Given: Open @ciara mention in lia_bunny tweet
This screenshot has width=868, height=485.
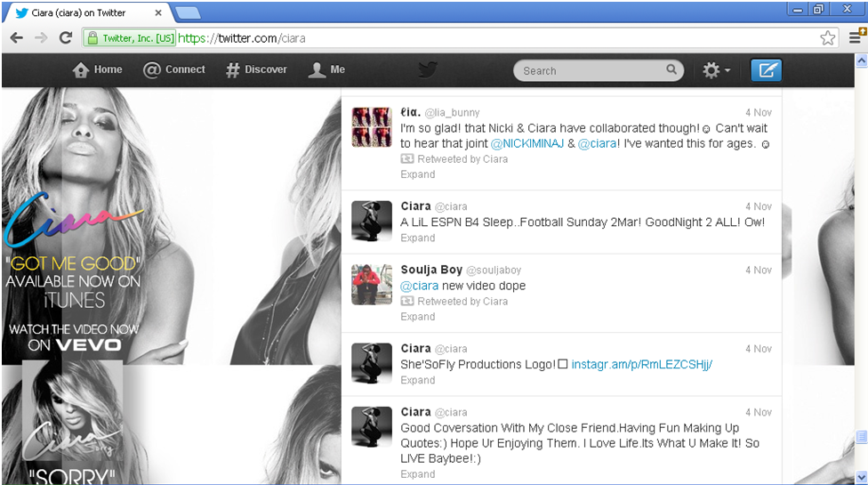Looking at the screenshot, I should 598,143.
